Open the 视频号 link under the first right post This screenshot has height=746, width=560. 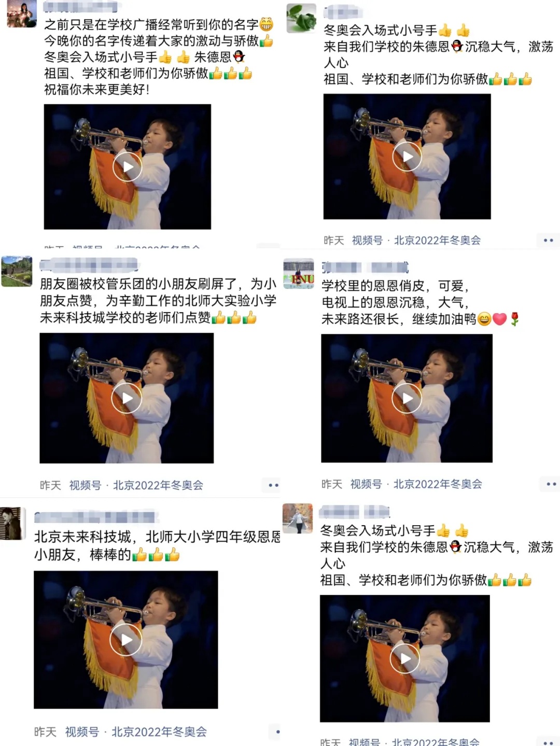click(x=367, y=240)
